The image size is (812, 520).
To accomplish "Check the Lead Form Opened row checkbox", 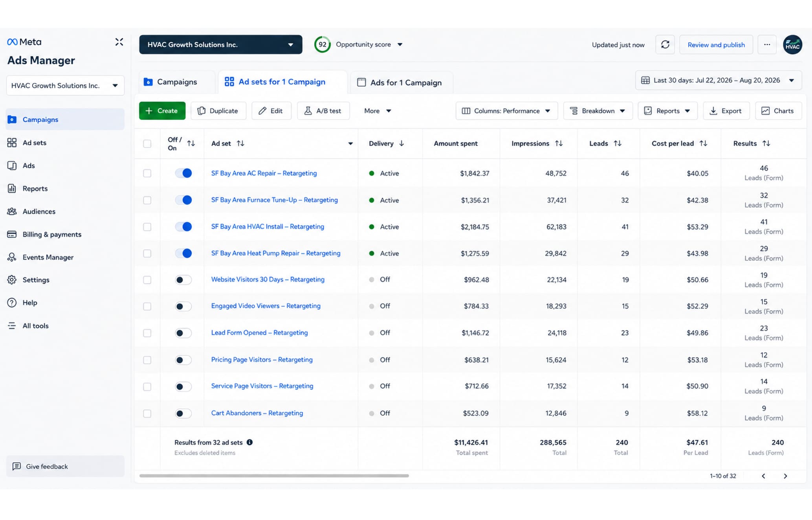I will (147, 333).
